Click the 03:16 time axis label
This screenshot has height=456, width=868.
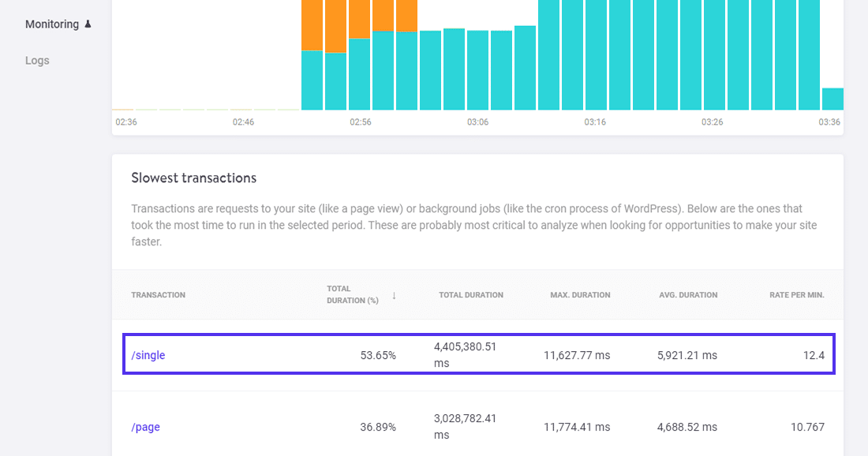(x=595, y=122)
